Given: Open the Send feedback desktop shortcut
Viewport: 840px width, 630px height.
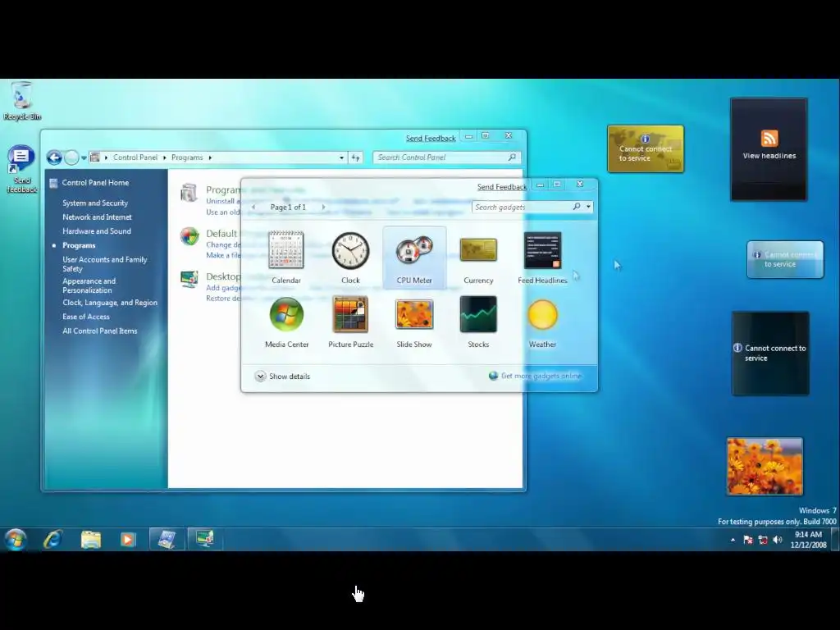Looking at the screenshot, I should (x=21, y=169).
